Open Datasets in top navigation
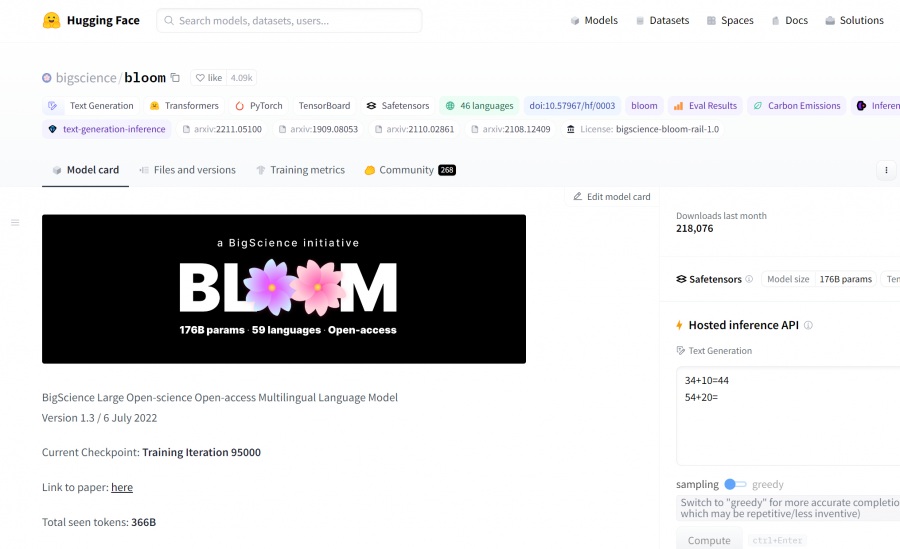The height and width of the screenshot is (549, 900). coord(662,21)
